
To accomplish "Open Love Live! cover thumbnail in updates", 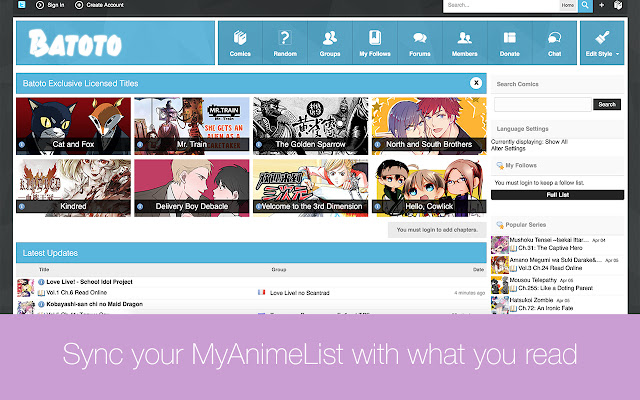I will [25, 288].
